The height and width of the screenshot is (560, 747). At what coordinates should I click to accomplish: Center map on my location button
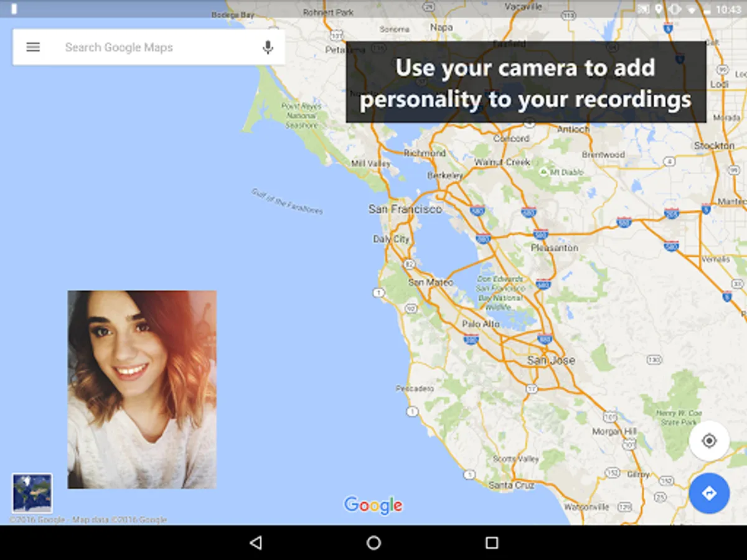(x=709, y=441)
